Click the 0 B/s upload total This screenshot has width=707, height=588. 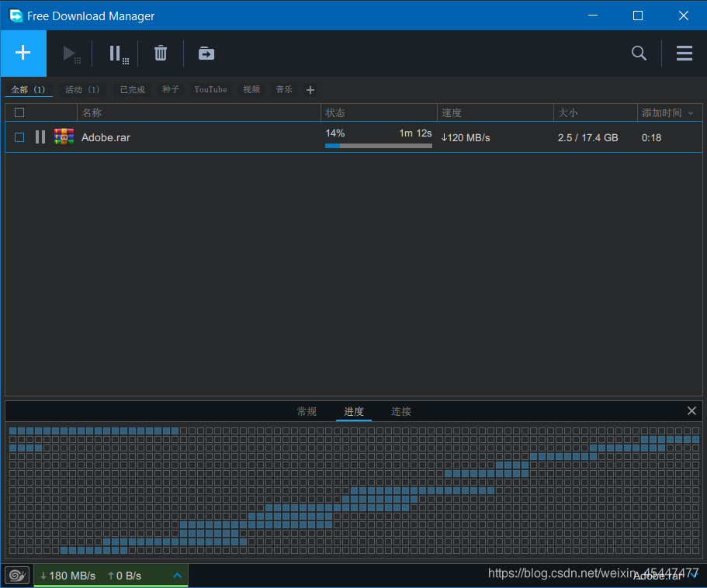tap(124, 576)
